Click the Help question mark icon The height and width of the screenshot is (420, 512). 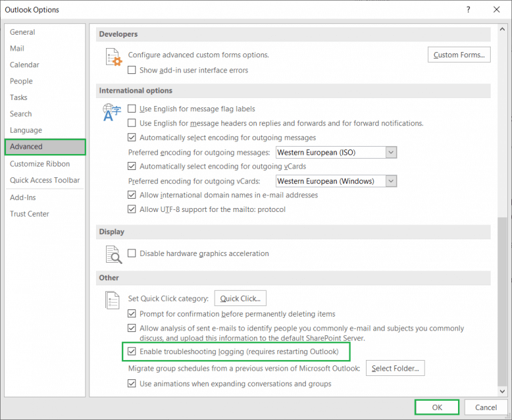click(x=468, y=9)
